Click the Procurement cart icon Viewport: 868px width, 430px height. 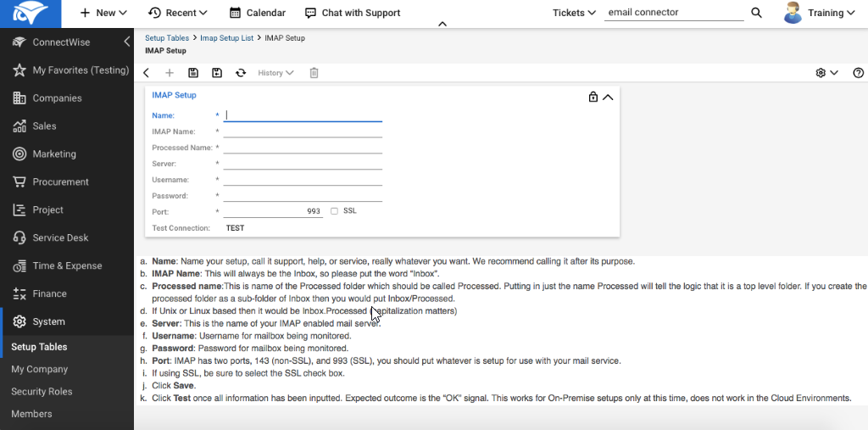pos(19,181)
